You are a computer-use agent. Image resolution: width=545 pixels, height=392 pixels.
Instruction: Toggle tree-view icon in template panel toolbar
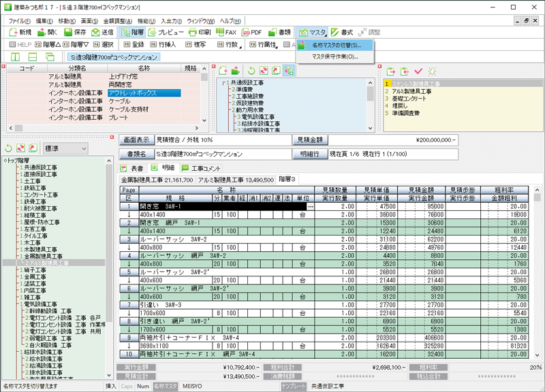point(289,71)
